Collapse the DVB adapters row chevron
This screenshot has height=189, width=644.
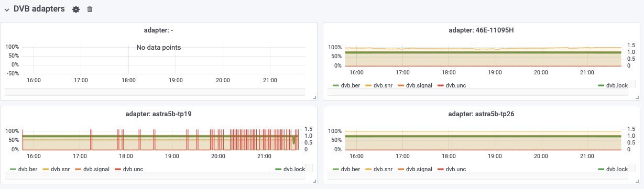7,9
